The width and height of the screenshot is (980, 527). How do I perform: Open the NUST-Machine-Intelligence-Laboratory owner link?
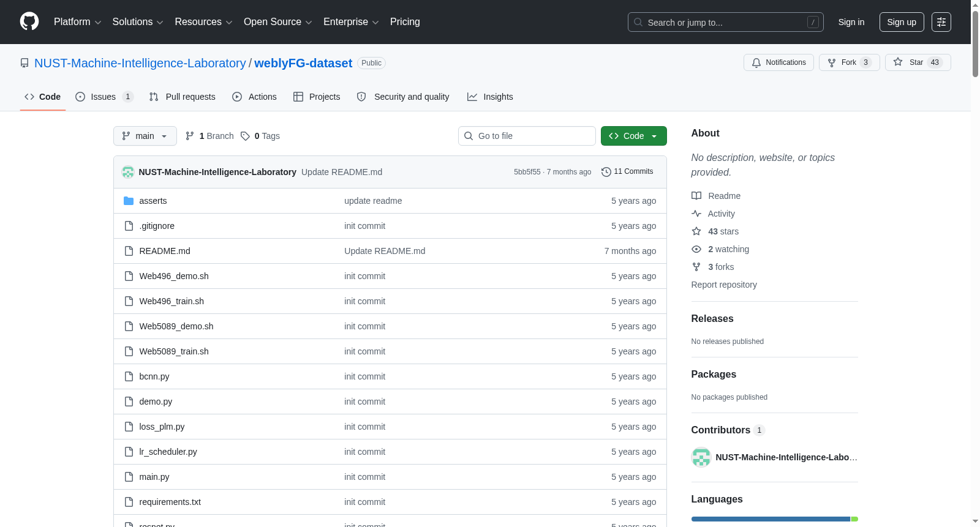tap(140, 63)
